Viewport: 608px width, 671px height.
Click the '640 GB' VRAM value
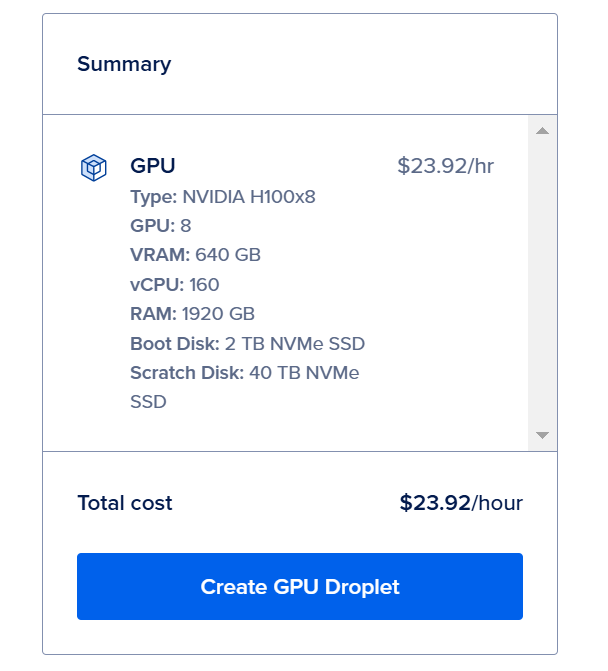(228, 255)
